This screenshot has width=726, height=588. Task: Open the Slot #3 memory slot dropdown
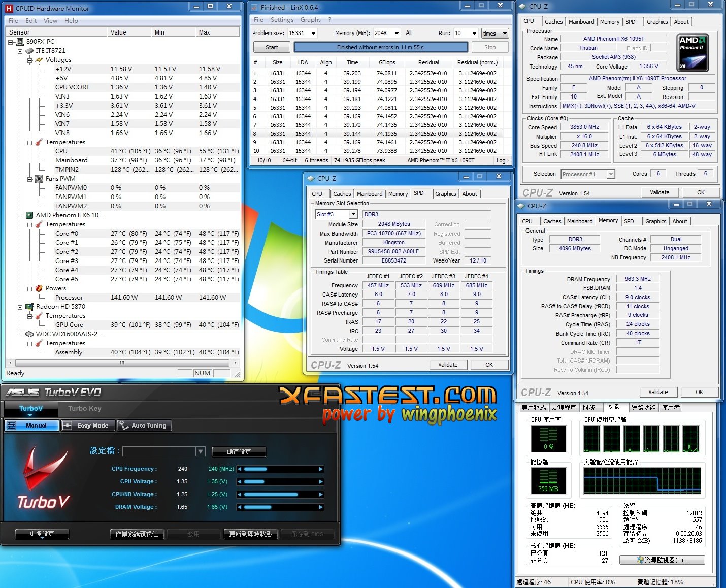coord(353,214)
